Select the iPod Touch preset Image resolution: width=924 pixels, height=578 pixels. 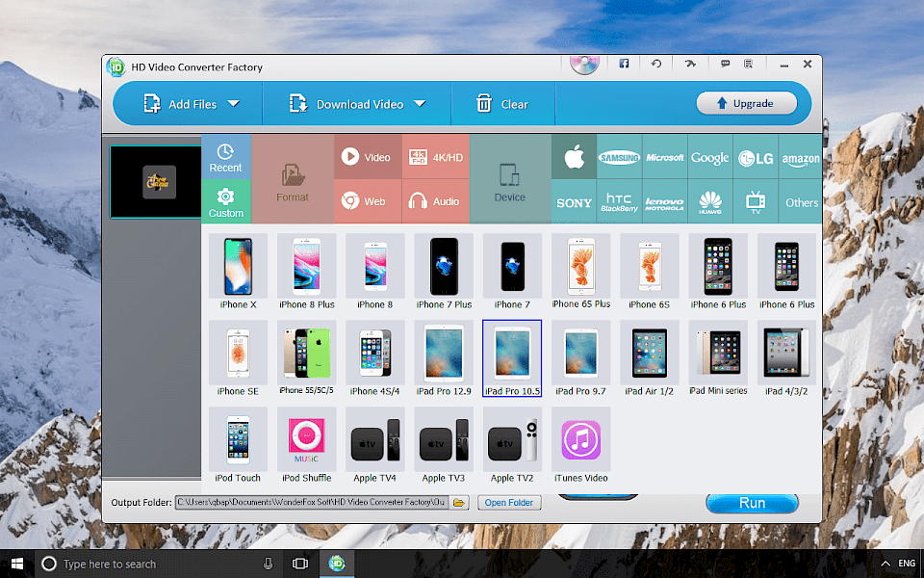238,445
